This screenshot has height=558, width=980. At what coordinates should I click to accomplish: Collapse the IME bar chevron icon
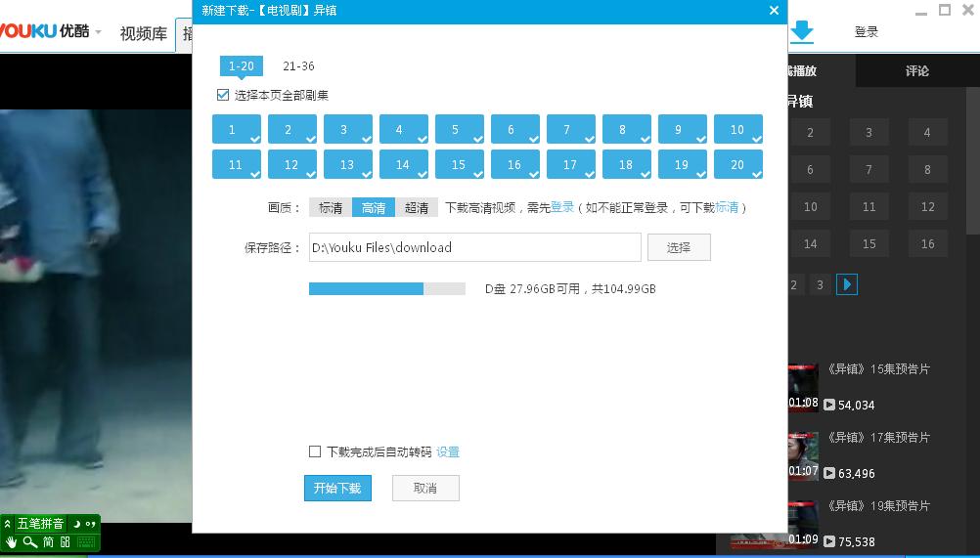[8, 523]
